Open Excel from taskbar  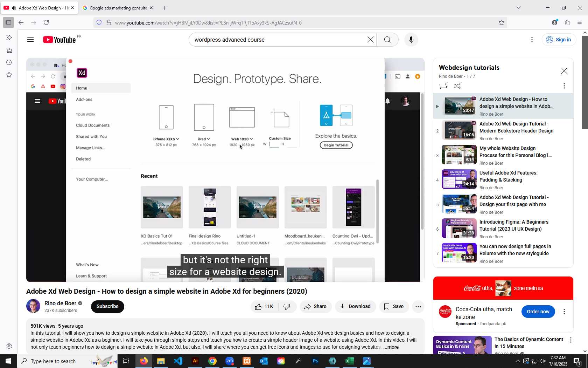tap(349, 361)
